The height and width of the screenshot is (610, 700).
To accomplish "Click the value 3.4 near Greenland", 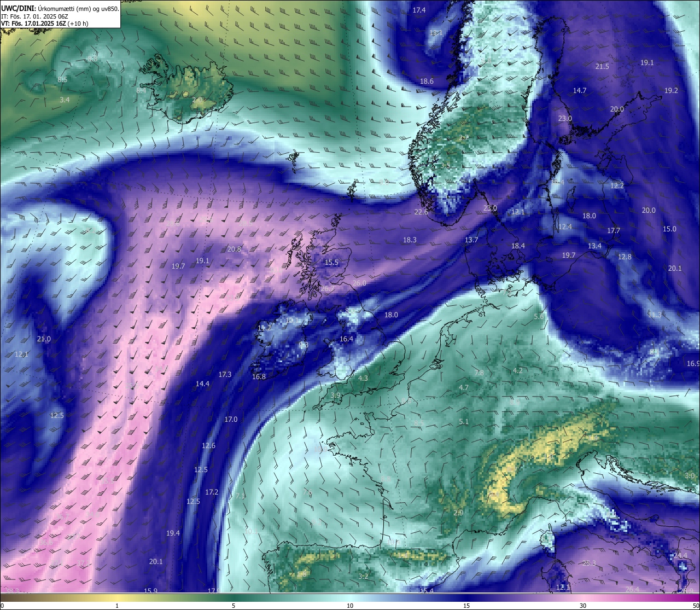I will (65, 100).
